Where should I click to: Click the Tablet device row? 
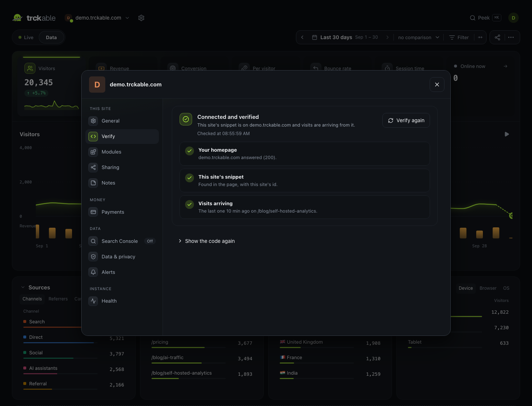(x=458, y=343)
